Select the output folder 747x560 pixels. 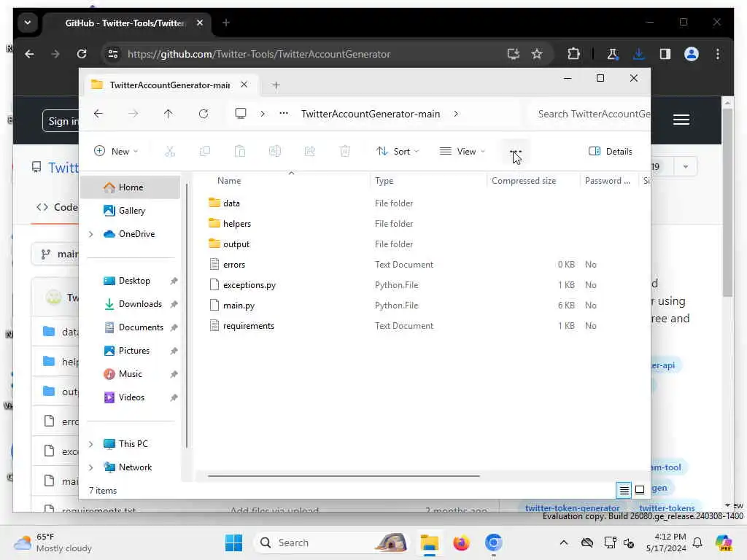tap(236, 244)
